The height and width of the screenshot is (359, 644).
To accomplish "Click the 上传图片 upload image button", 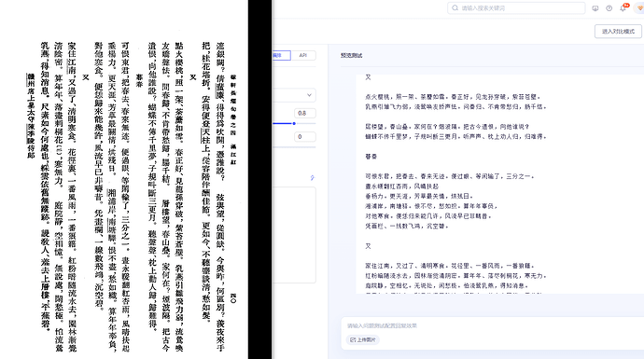I will pos(363,339).
